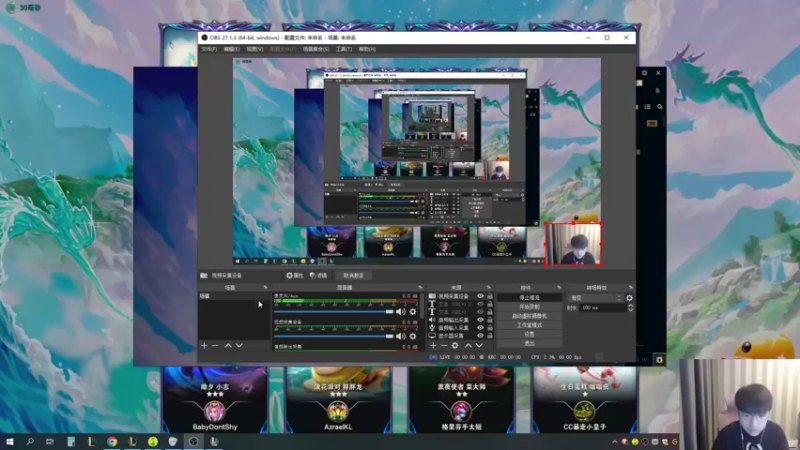Open taskbar search magnifier
The width and height of the screenshot is (800, 450).
coord(30,441)
